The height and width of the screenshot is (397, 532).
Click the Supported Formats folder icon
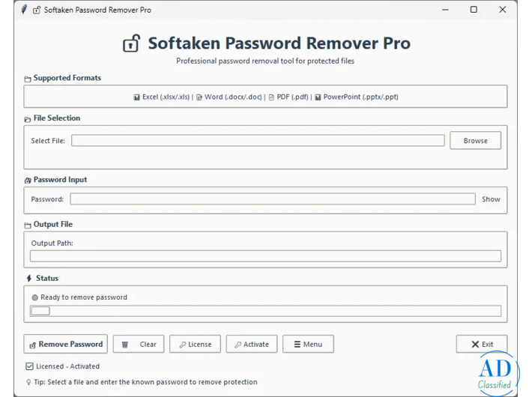pyautogui.click(x=28, y=79)
